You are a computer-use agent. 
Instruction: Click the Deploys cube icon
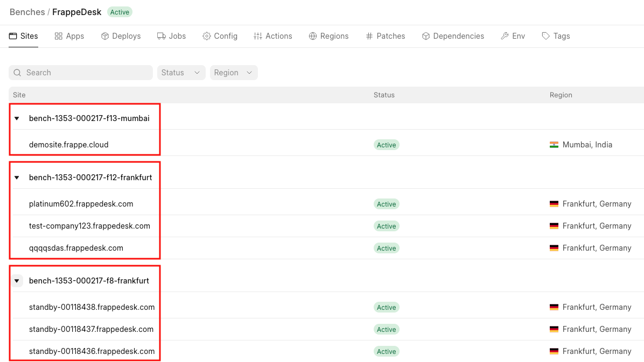[105, 36]
